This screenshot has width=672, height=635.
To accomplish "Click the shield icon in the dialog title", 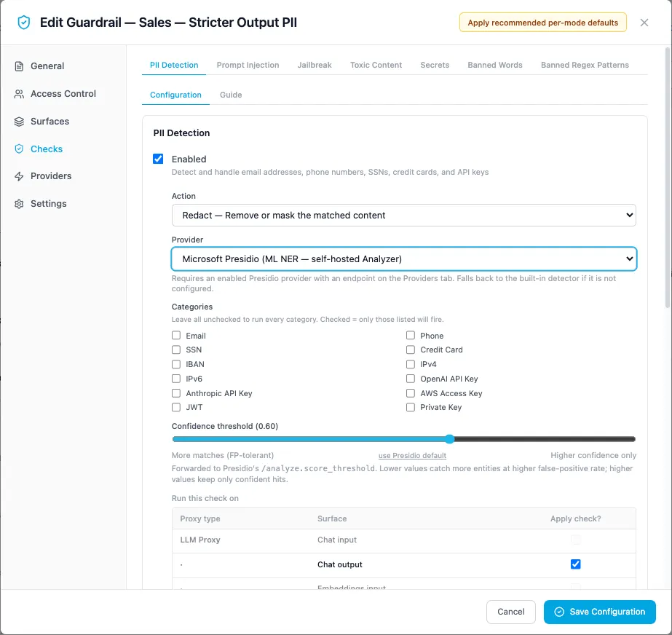I will tap(23, 23).
